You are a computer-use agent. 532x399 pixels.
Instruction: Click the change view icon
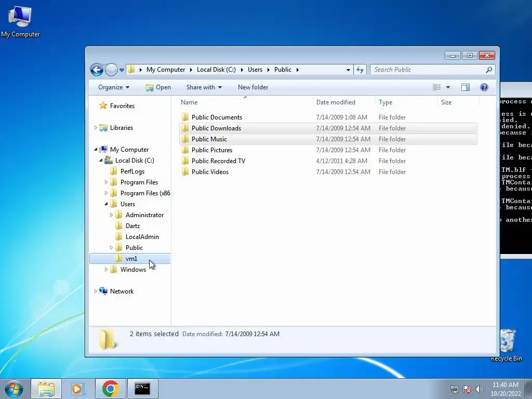point(436,87)
